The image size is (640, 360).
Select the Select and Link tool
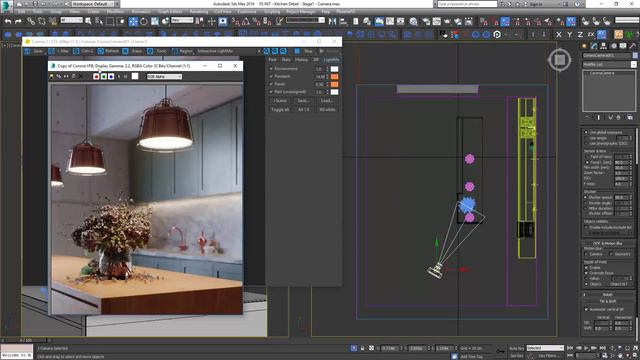pyautogui.click(x=31, y=21)
